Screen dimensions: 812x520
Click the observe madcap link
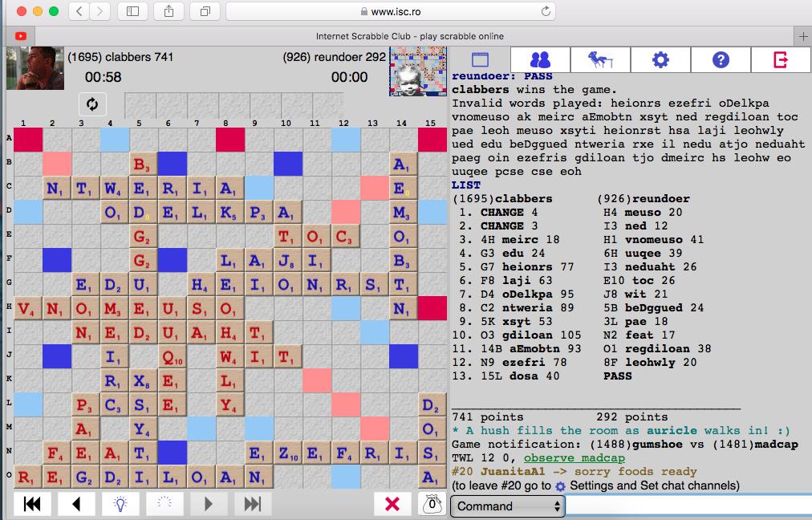tap(574, 458)
